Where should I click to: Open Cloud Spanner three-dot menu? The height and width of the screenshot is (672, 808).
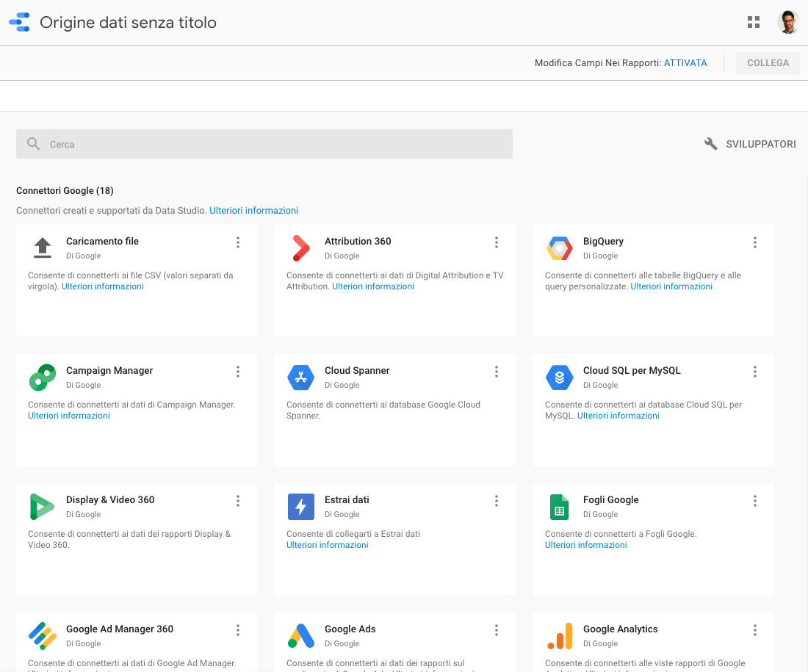(497, 372)
